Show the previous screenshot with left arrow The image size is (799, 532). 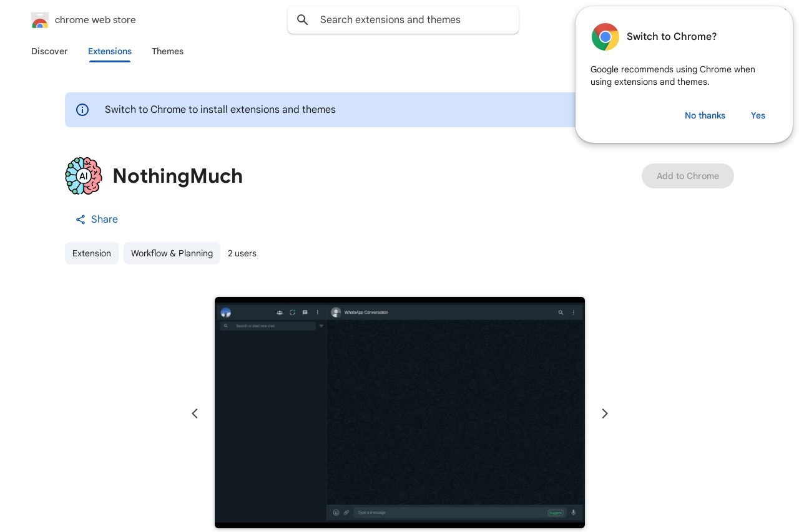tap(195, 414)
